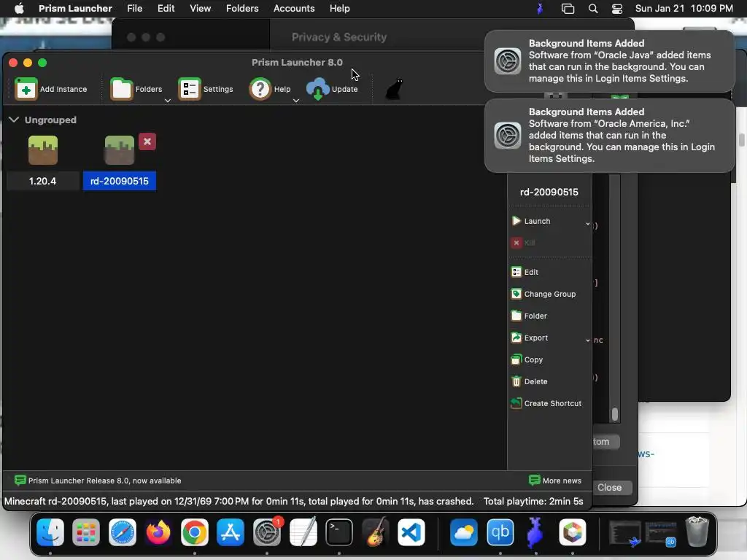Image resolution: width=747 pixels, height=560 pixels.
Task: Click the Prism Launcher Release 8.0 news link
Action: click(x=98, y=481)
